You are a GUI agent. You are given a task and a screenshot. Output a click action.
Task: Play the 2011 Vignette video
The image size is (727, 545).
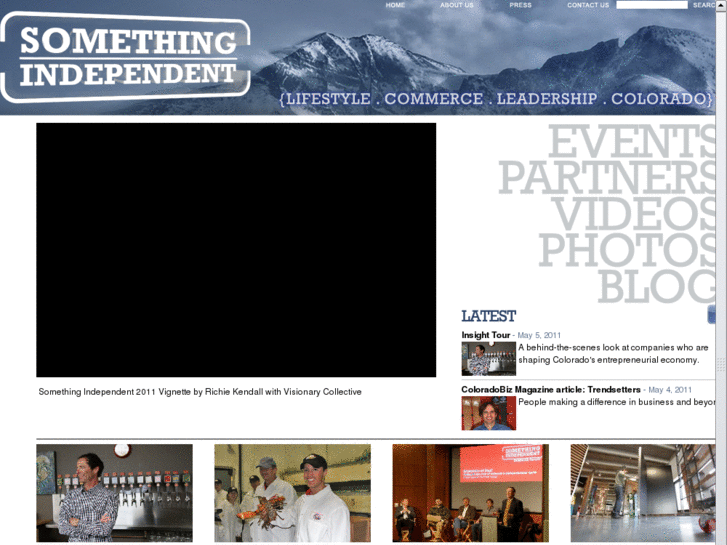coord(236,250)
